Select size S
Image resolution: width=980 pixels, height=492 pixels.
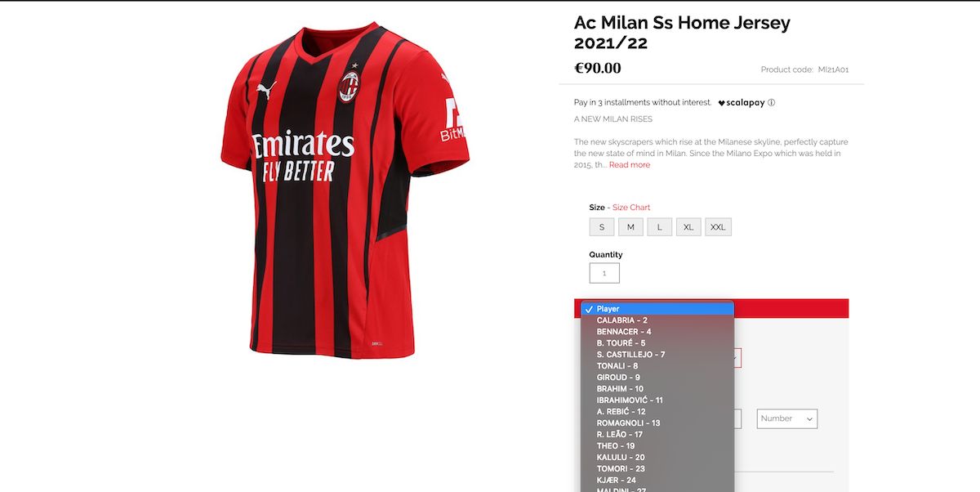tap(602, 227)
